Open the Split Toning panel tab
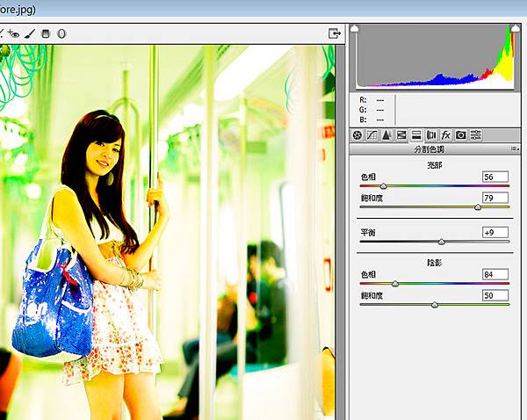The image size is (527, 420). (x=416, y=135)
